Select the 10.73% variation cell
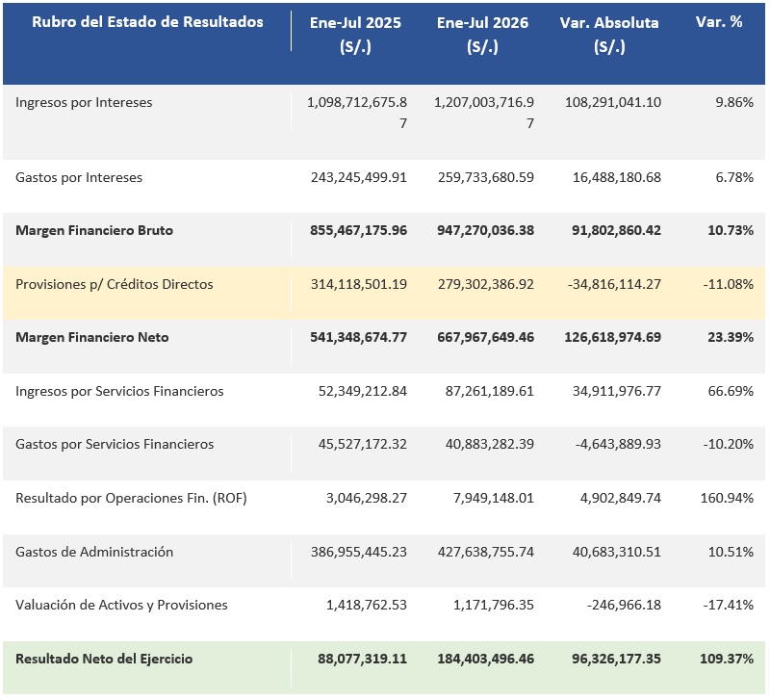Screen dimensions: 770x700 [731, 230]
